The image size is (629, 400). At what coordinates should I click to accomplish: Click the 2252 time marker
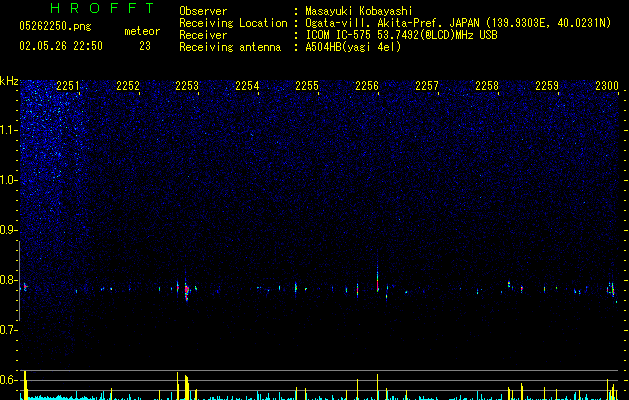click(128, 85)
